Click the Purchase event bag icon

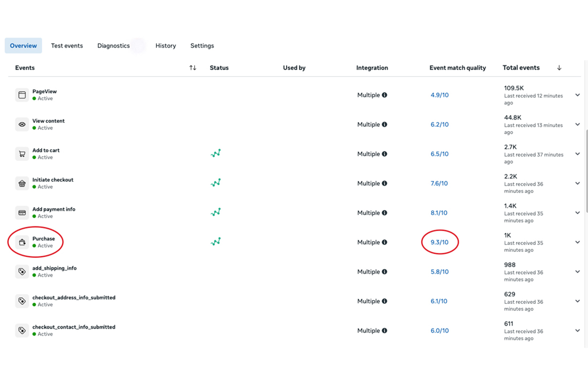(22, 242)
